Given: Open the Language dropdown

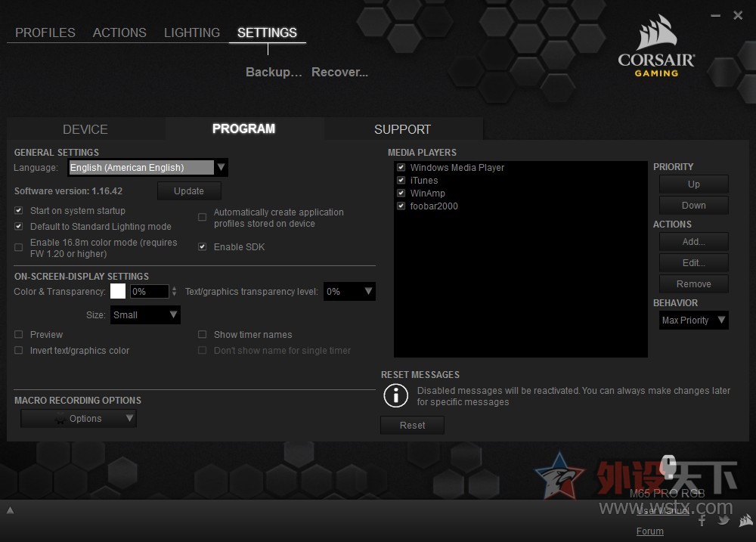Looking at the screenshot, I should [147, 168].
